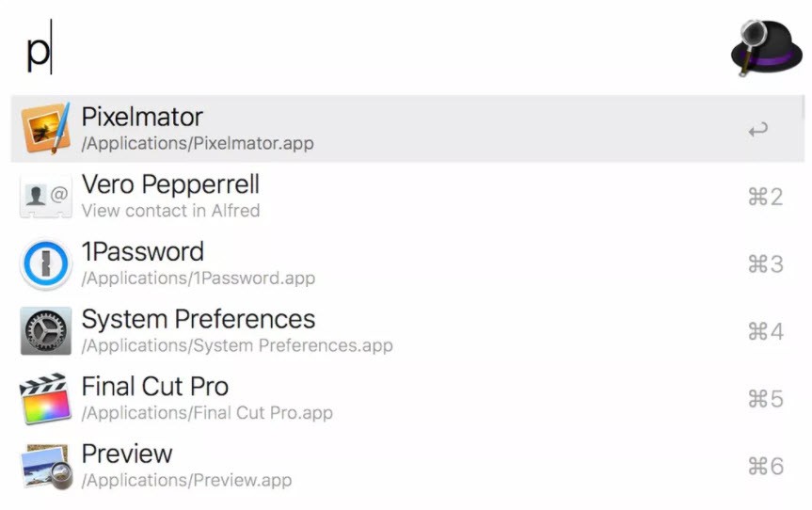Click the Preview app icon
812x510 pixels.
pos(45,466)
